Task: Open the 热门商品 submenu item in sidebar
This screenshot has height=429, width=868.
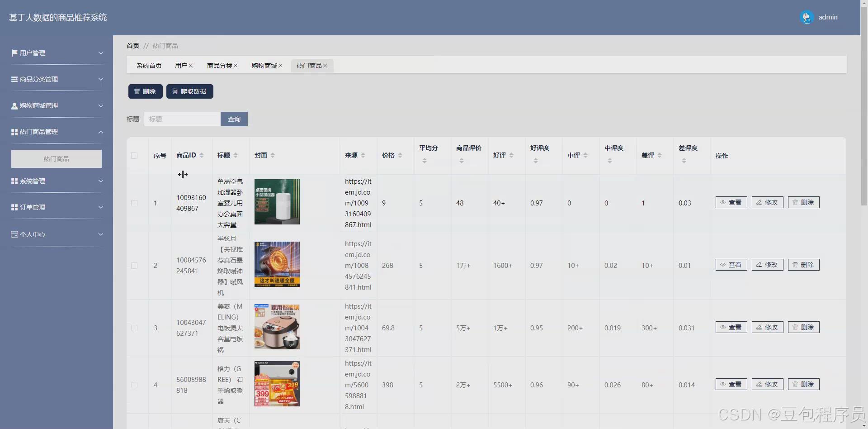Action: click(57, 159)
